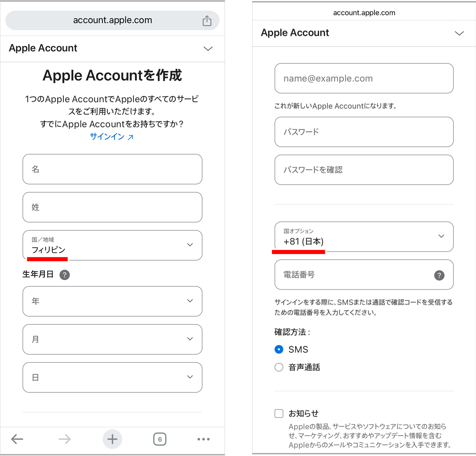476x456 pixels.
Task: Expand the Apple Account menu on left screen
Action: pyautogui.click(x=208, y=49)
